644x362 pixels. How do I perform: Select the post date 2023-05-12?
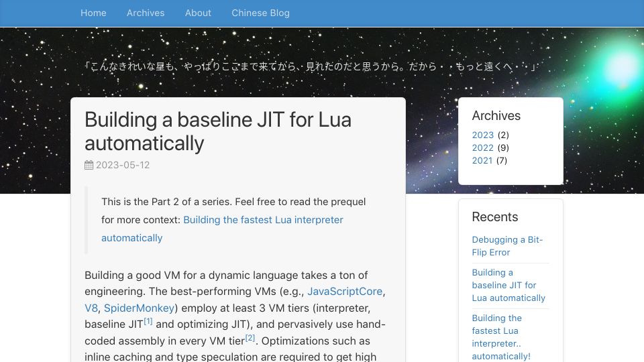tap(123, 165)
